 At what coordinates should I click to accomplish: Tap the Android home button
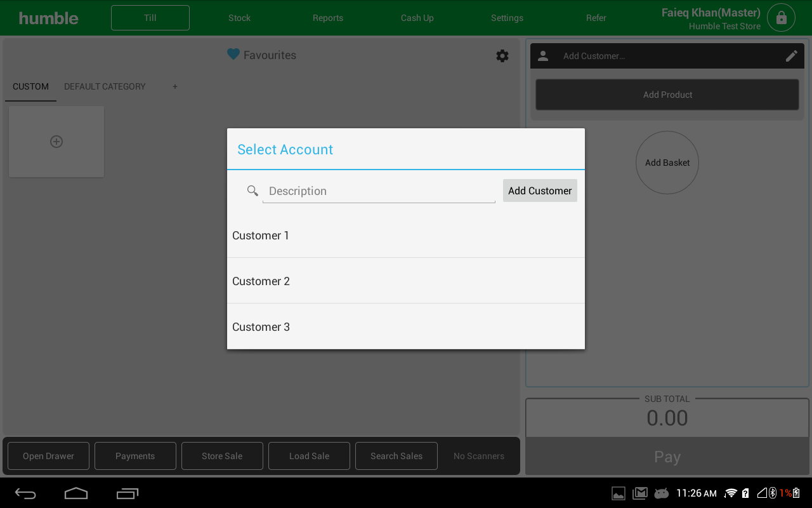tap(76, 493)
